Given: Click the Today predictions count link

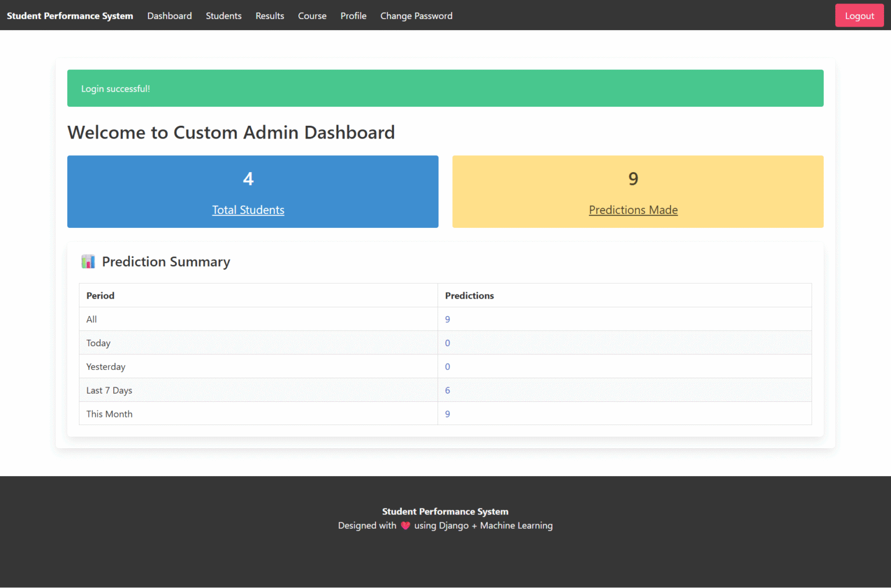Looking at the screenshot, I should click(447, 343).
